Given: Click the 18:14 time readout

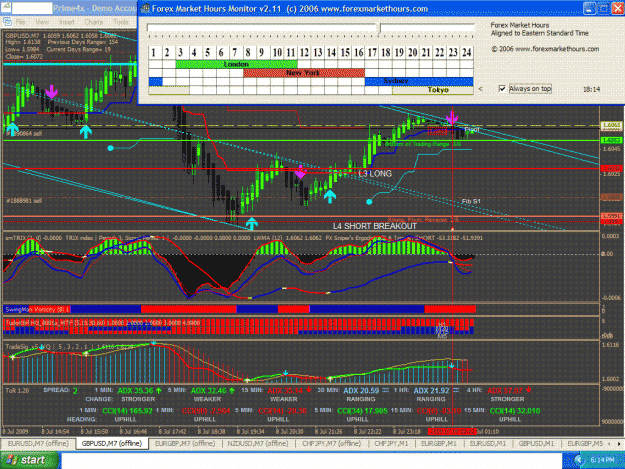Looking at the screenshot, I should point(592,89).
